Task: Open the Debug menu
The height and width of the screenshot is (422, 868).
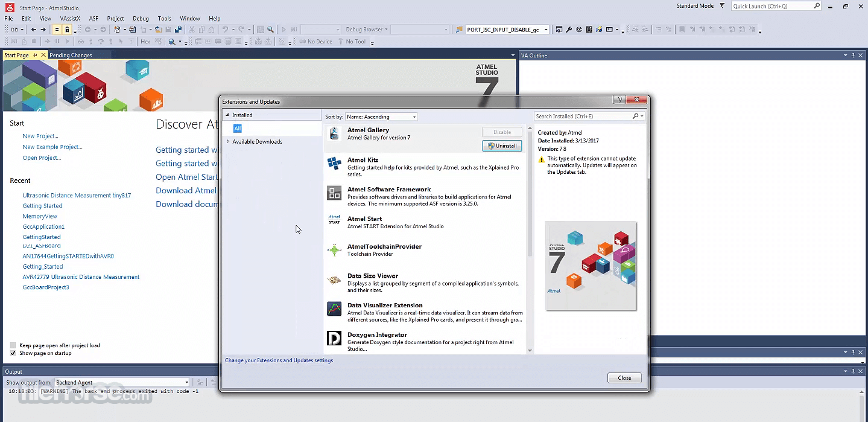Action: [x=141, y=19]
